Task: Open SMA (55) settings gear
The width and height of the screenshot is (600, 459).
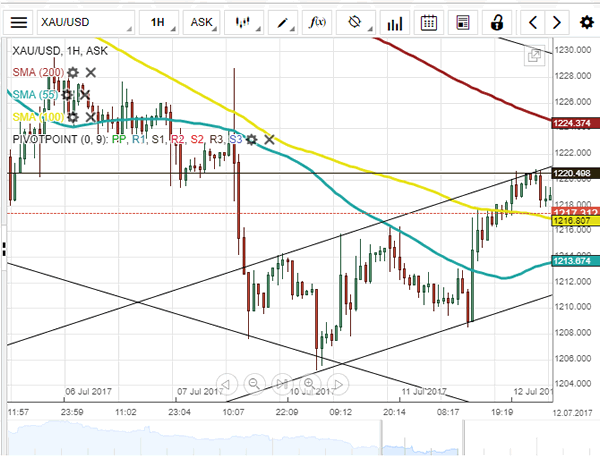Action: 67,94
